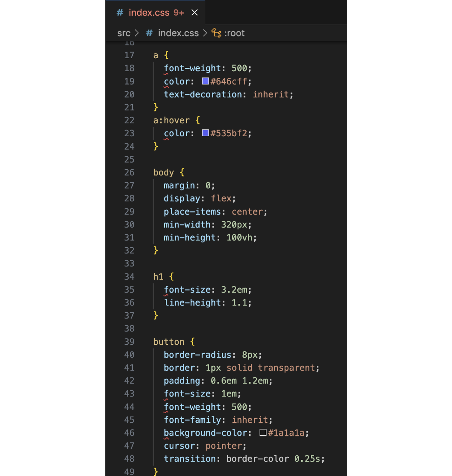The height and width of the screenshot is (476, 452).
Task: Click closing brace on line 21
Action: pos(156,108)
